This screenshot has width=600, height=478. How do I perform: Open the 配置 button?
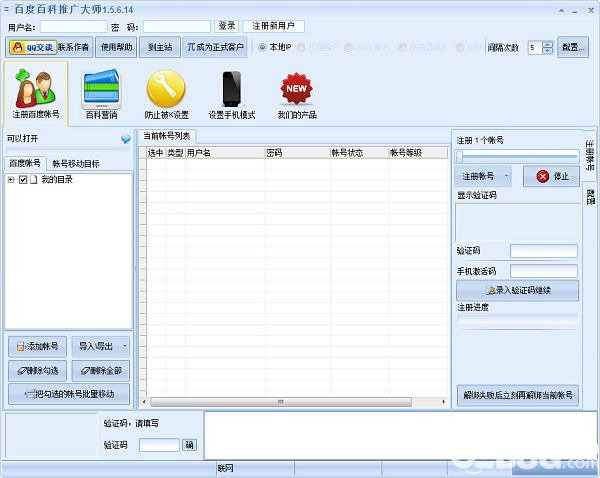(573, 47)
